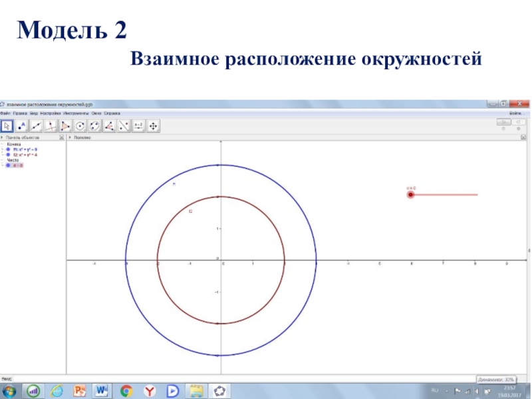The width and height of the screenshot is (532, 399).
Task: Close the Algebra objects panel
Action: point(61,138)
